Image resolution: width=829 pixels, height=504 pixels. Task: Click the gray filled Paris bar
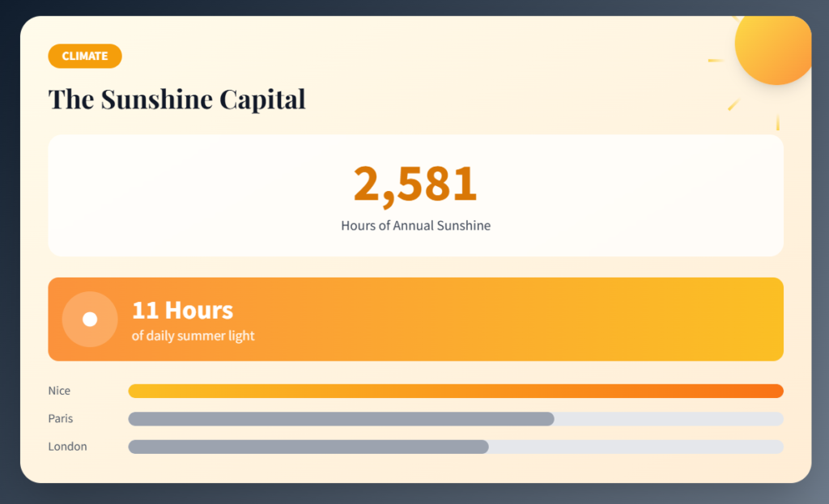341,419
